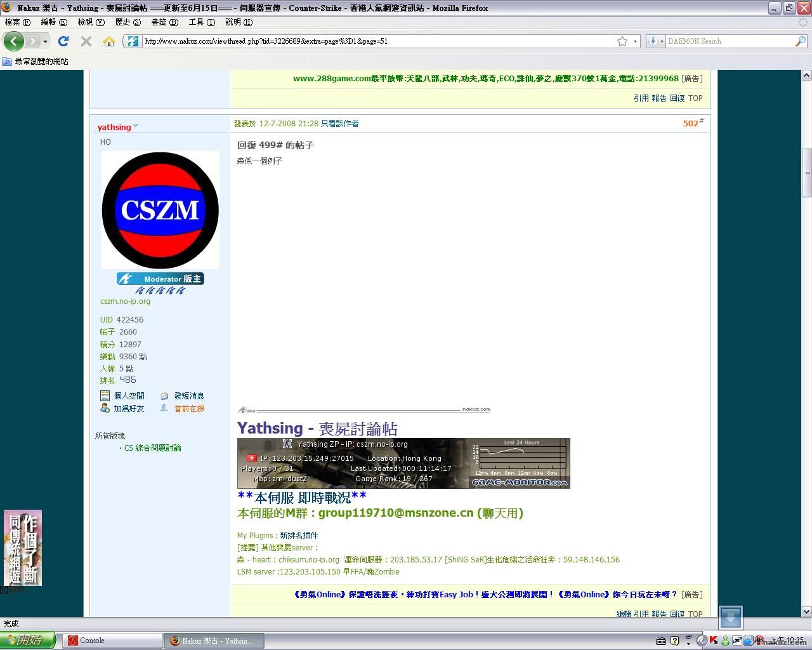Open the address bar history dropdown
Viewport: 812px width, 650px height.
(635, 41)
